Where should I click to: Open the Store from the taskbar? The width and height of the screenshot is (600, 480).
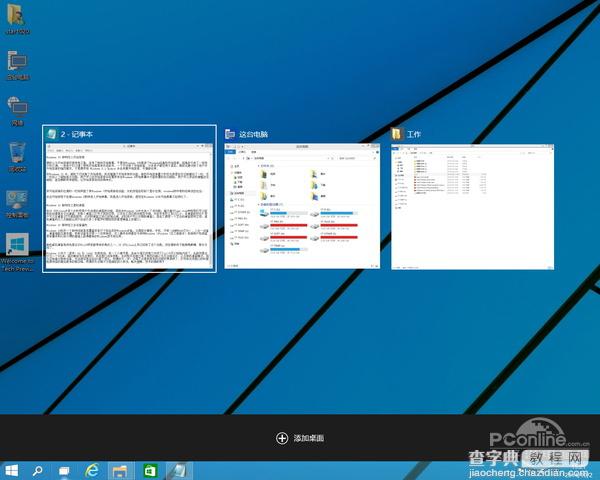point(150,470)
